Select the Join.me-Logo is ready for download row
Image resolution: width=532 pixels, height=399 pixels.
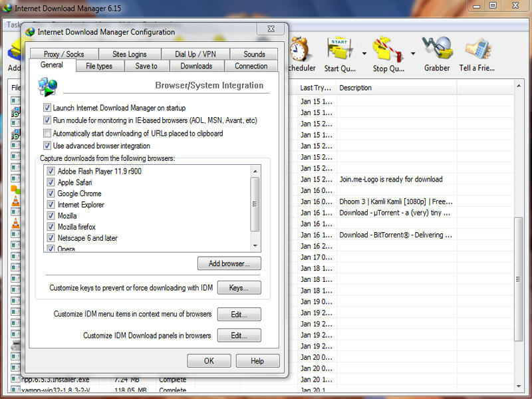391,179
